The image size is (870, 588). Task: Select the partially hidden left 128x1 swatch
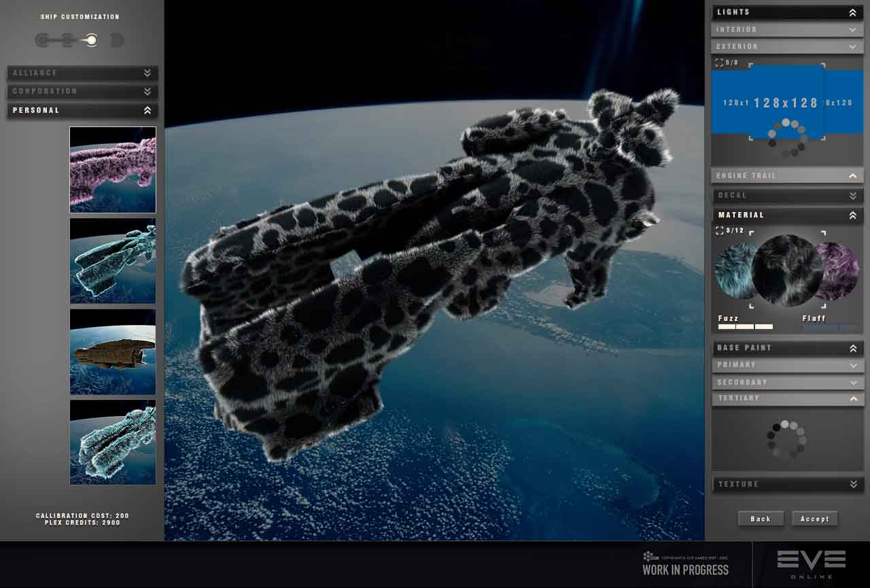(x=730, y=103)
